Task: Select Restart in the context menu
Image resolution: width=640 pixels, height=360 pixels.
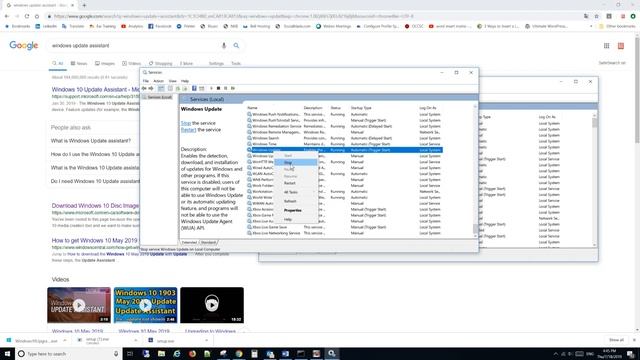Action: coord(296,183)
